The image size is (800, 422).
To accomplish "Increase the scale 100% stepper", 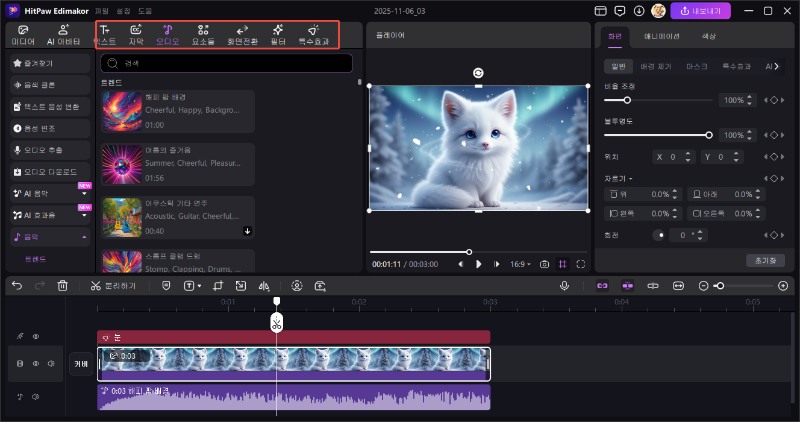I will tap(749, 97).
